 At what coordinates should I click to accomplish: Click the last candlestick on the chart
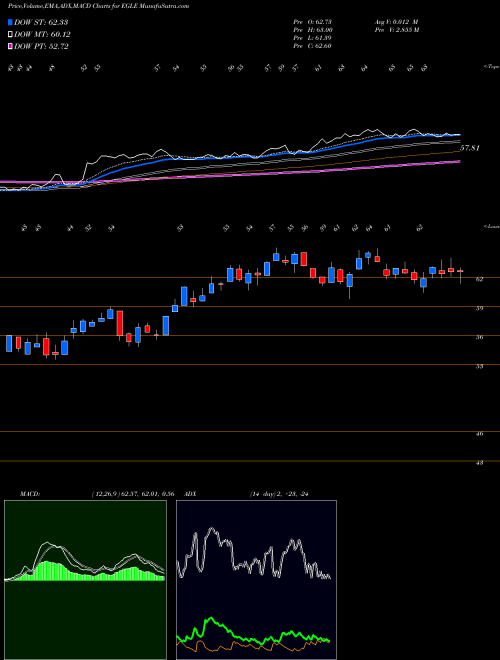(460, 274)
